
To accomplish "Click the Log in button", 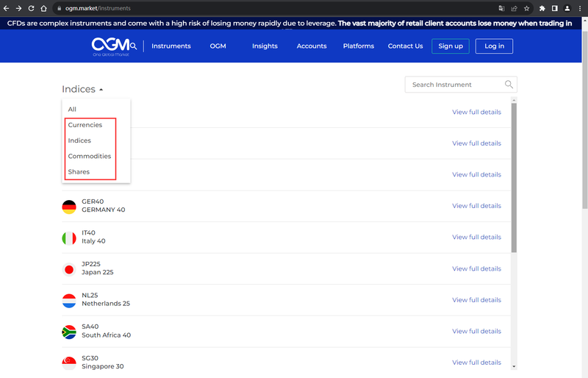I will tap(494, 46).
